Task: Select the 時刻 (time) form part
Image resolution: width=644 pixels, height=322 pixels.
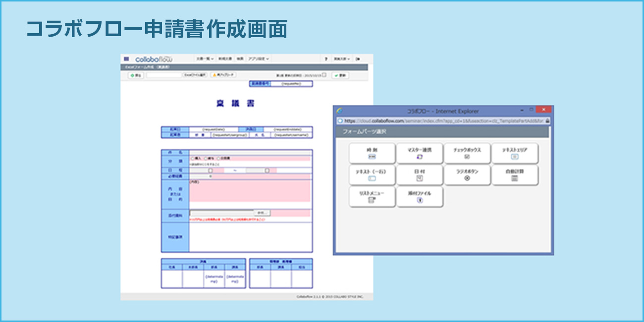Action: [x=372, y=153]
